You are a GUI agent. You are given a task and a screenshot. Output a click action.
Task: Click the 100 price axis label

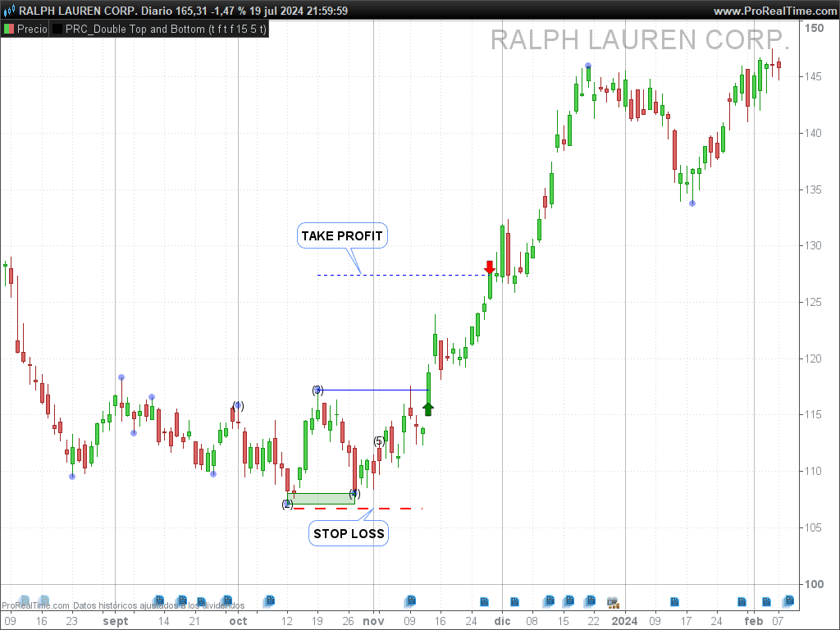click(x=814, y=584)
